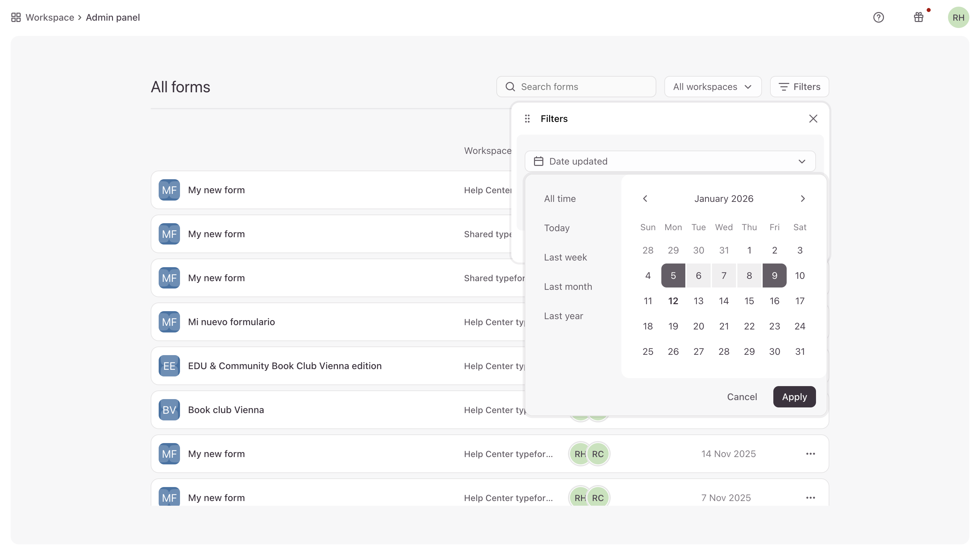Toggle the Filters button
The width and height of the screenshot is (980, 555).
coord(799,87)
